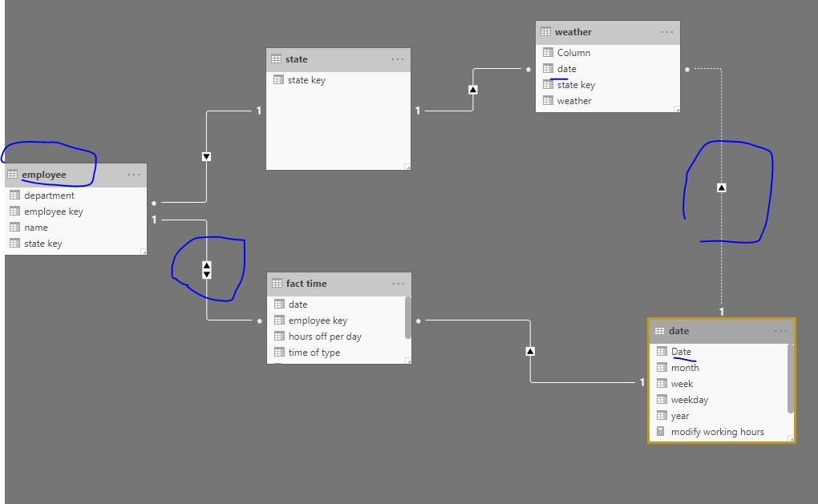Click the fact time table vertical scrollbar

(x=408, y=317)
